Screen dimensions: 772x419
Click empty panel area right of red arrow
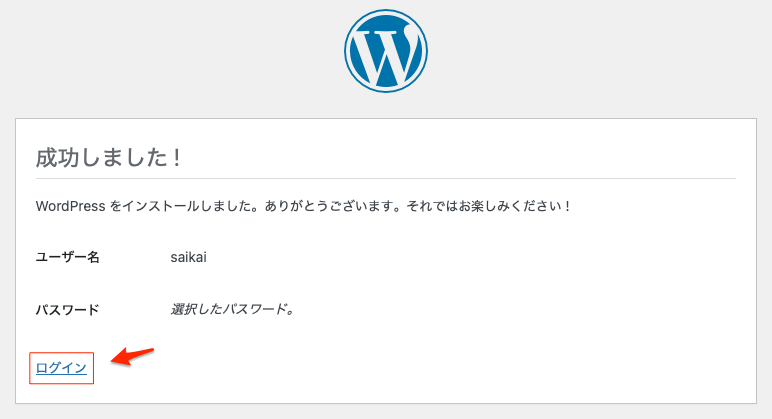point(450,365)
